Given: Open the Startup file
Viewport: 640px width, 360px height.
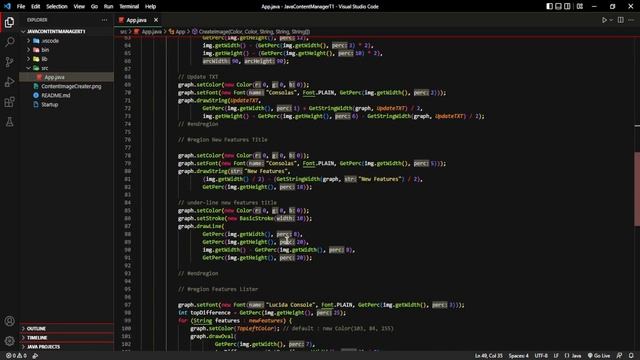Looking at the screenshot, I should 49,104.
